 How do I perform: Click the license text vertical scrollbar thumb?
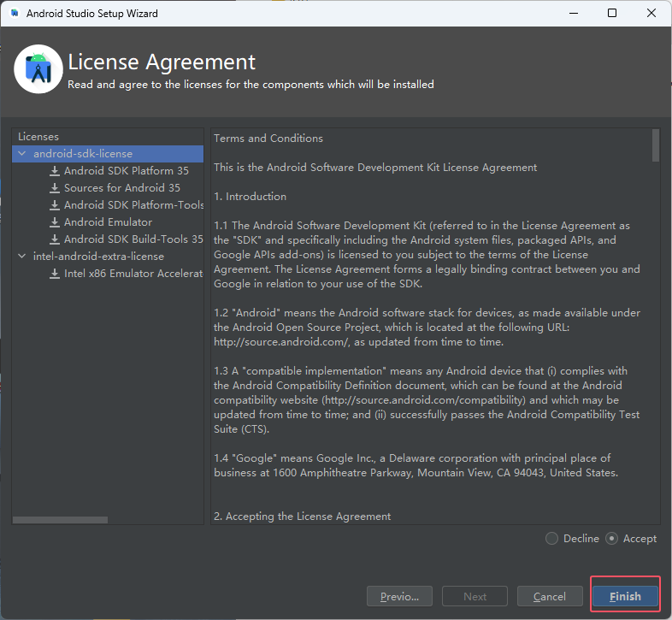coord(656,145)
